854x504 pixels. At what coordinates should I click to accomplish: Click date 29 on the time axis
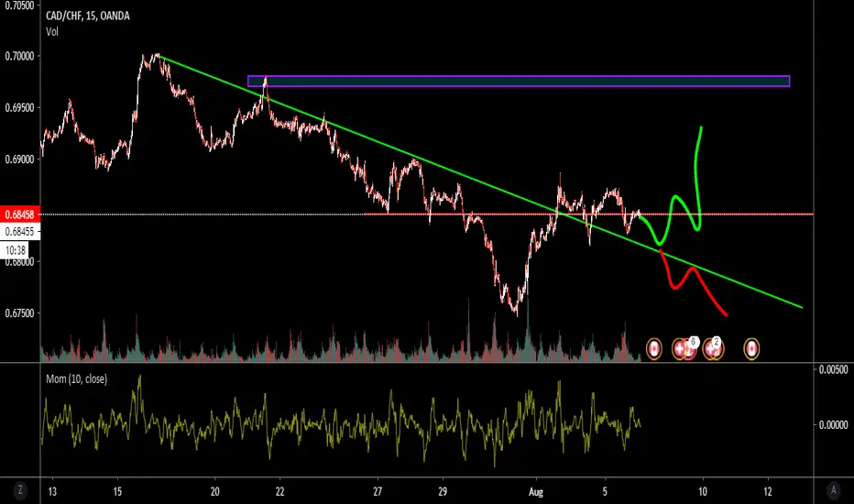coord(443,491)
